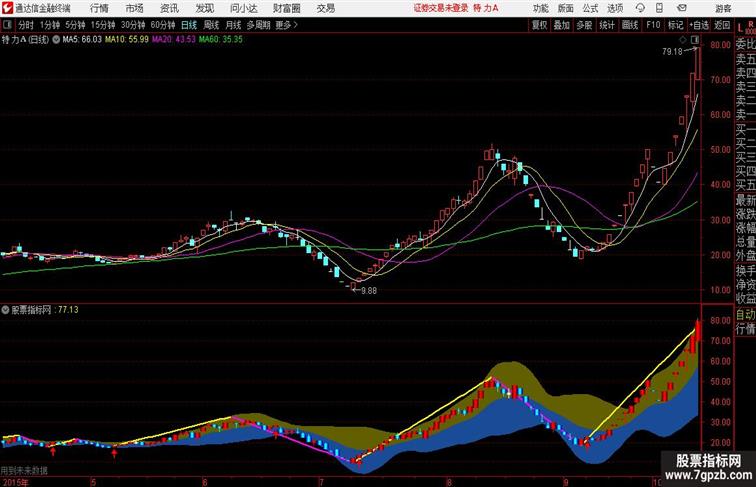
Task: Open the mail envelope icon
Action: coord(682,8)
